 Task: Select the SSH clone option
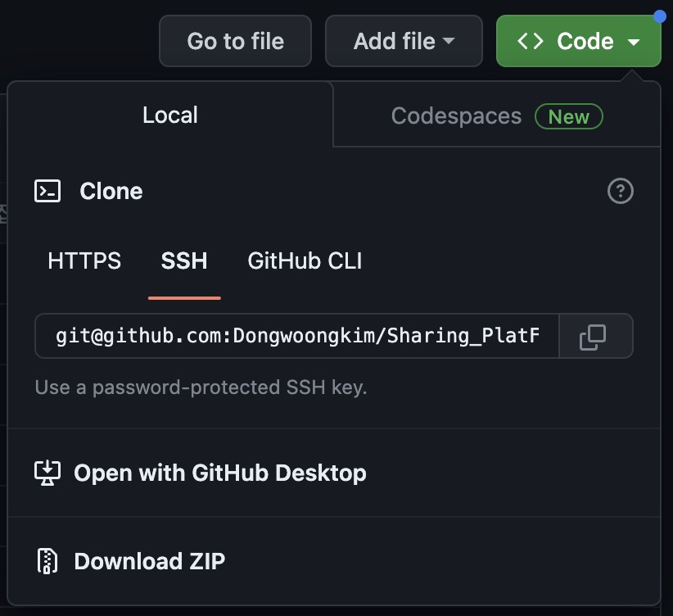pos(184,260)
